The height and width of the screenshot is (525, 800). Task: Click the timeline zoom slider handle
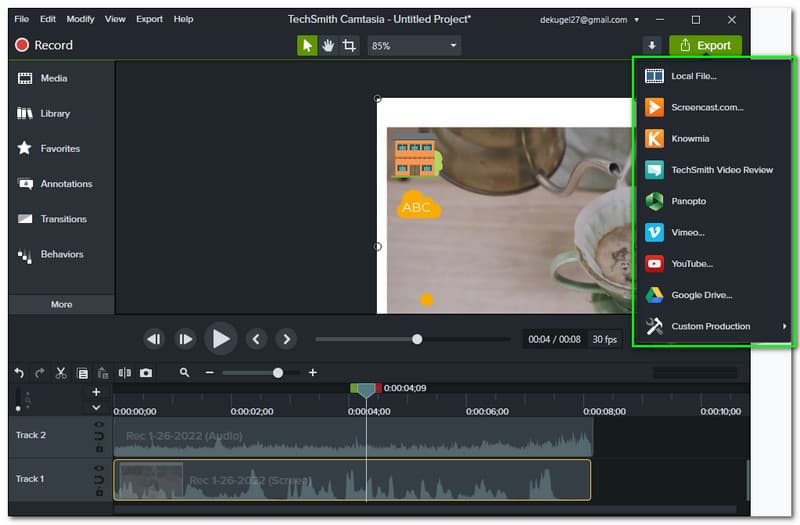(x=278, y=373)
